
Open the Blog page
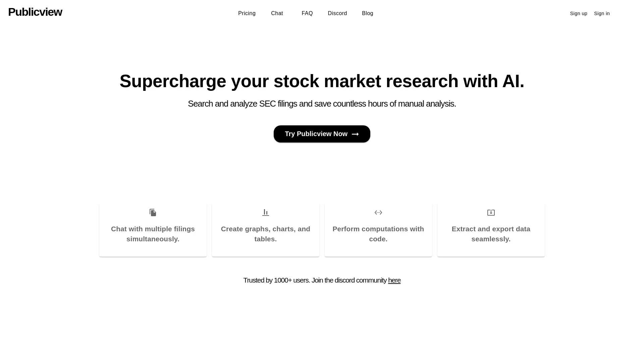[x=367, y=13]
